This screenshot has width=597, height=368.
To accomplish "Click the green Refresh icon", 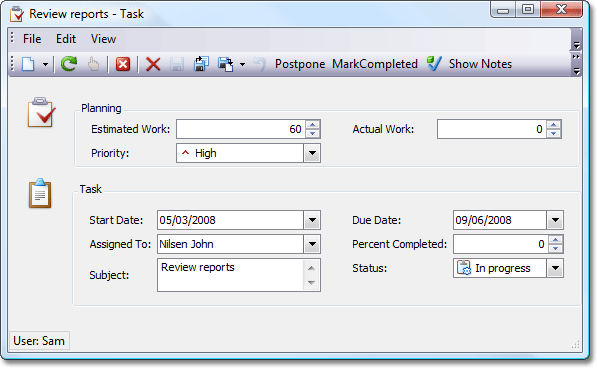I will (69, 64).
